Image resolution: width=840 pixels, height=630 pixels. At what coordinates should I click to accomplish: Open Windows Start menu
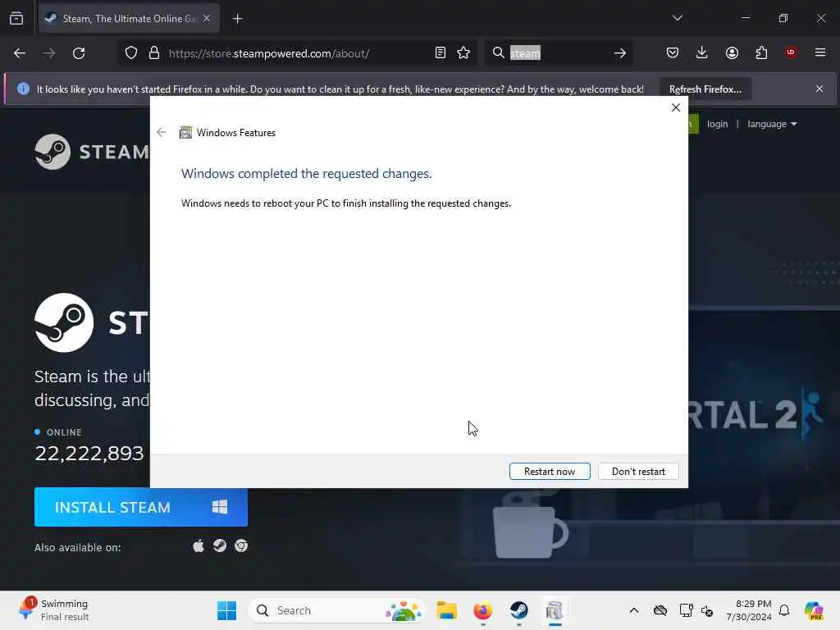click(x=226, y=610)
